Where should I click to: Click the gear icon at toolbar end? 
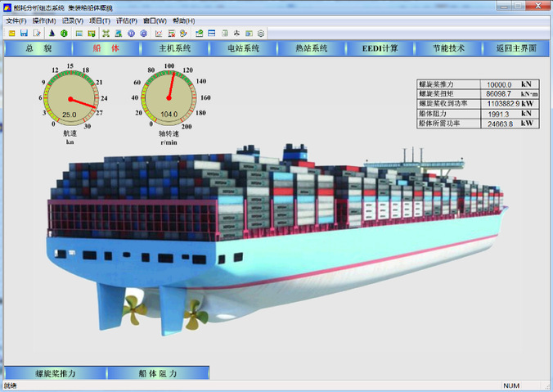pyautogui.click(x=261, y=33)
